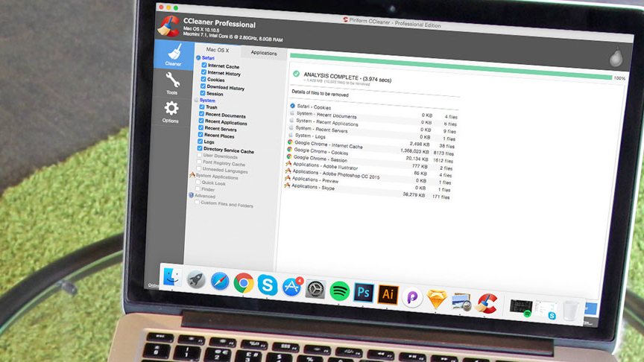This screenshot has width=644, height=362.
Task: Open the Tools wrench section
Action: tap(172, 83)
